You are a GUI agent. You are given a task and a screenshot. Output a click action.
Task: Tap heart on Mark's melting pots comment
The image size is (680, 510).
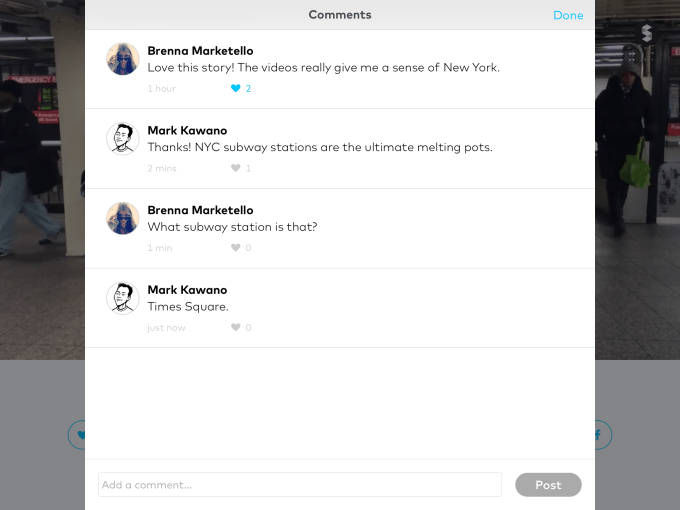(236, 168)
